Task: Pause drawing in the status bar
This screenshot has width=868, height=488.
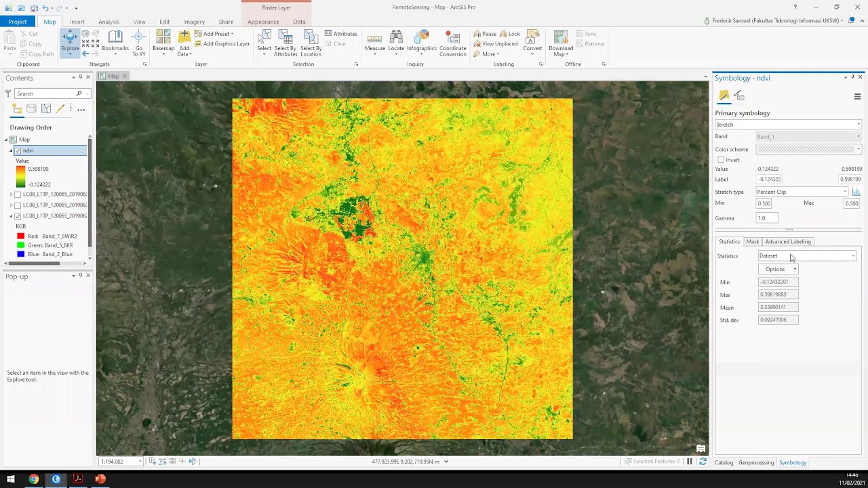Action: [690, 462]
